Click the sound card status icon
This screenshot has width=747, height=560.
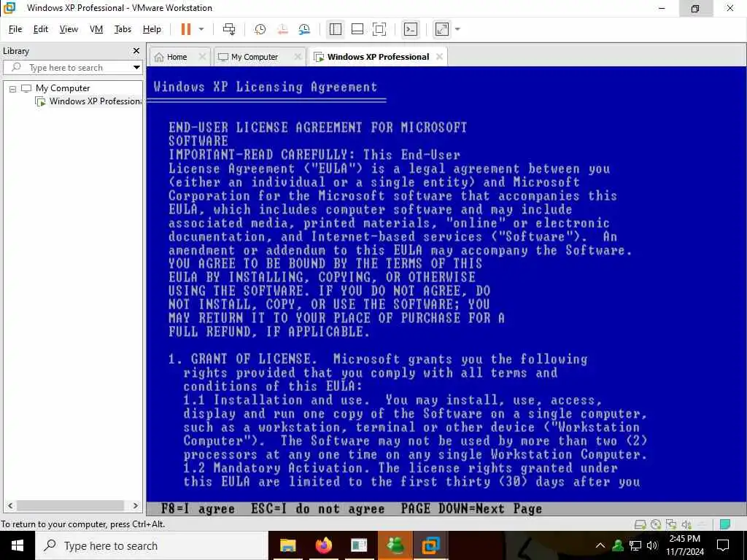(x=686, y=524)
